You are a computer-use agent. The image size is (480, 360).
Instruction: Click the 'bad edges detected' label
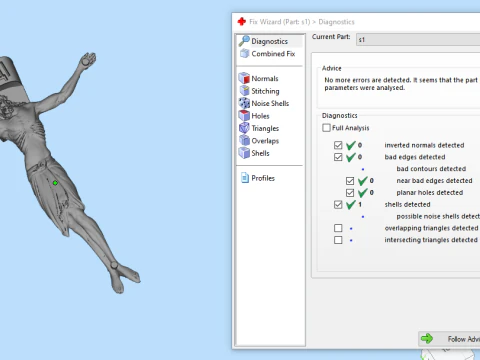click(415, 157)
